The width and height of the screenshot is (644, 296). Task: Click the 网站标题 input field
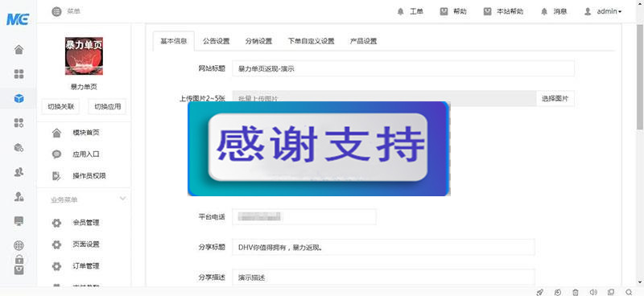coord(403,68)
